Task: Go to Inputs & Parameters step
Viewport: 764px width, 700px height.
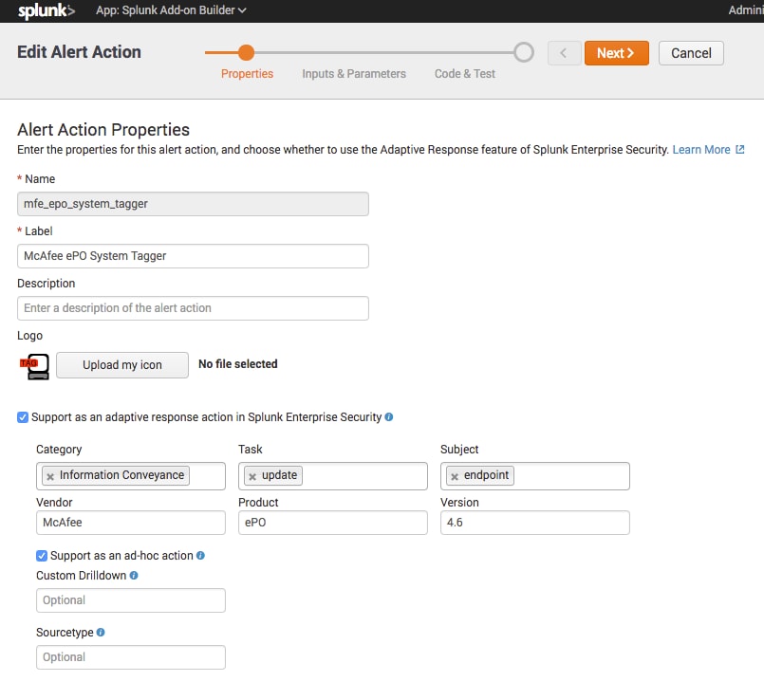Action: coord(354,74)
